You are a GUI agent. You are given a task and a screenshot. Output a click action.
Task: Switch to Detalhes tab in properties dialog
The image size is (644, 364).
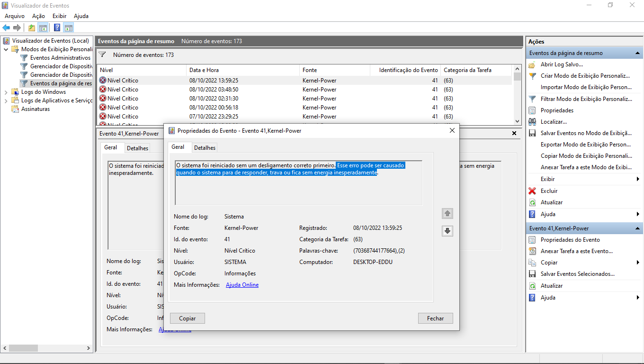[x=205, y=148]
